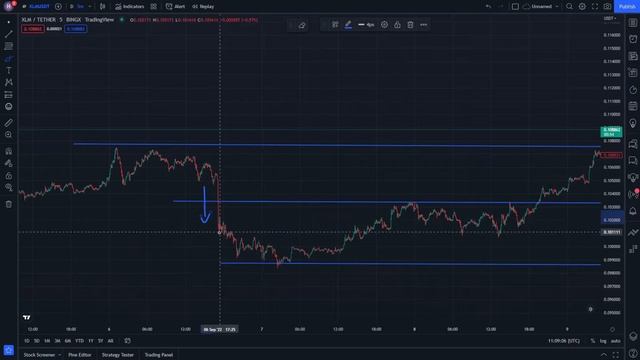Image resolution: width=640 pixels, height=360 pixels.
Task: Open the alerts clock panel icon
Action: 633,39
